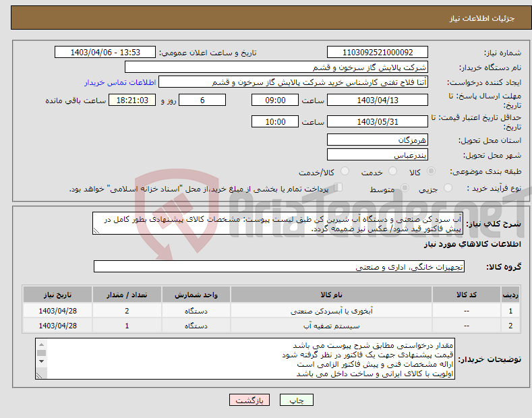Image resolution: width=532 pixels, height=418 pixels.
Task: Select the خدمت radio button
Action: point(392,171)
